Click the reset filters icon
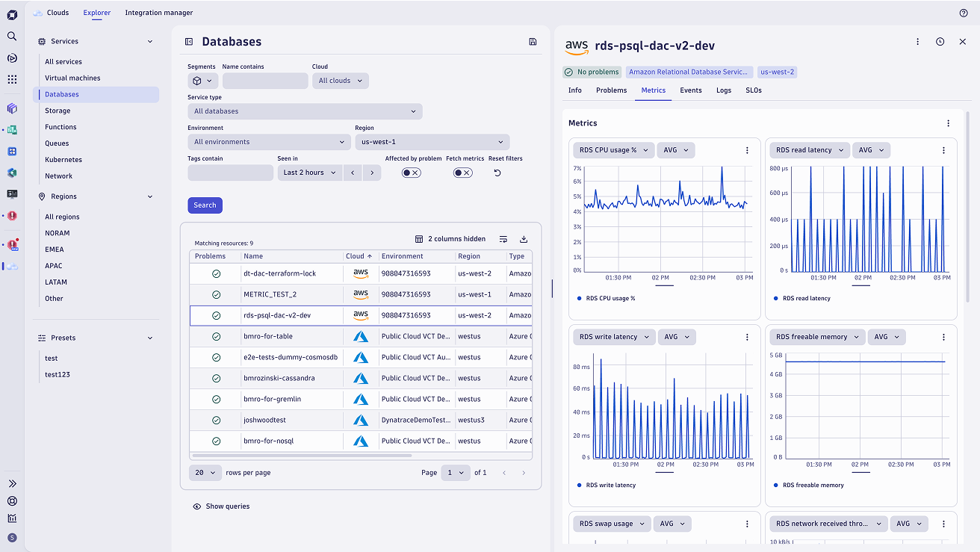Viewport: 980px width, 552px height. tap(497, 173)
